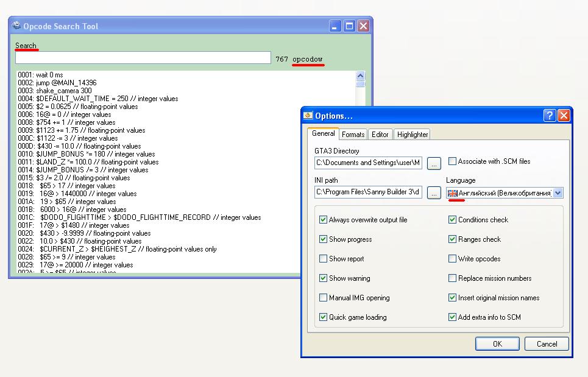Toggle the Quick game loading option

pyautogui.click(x=324, y=317)
